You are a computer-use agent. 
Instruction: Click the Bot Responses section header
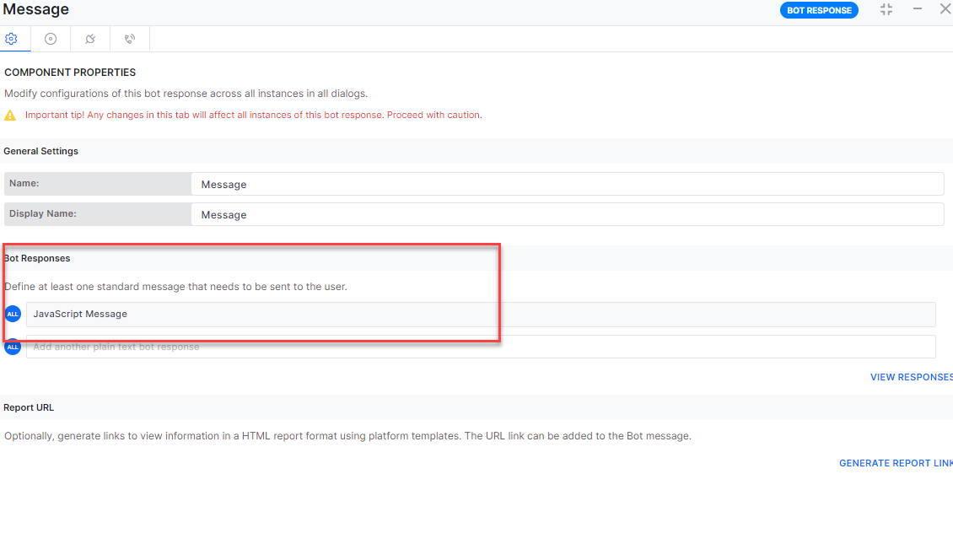click(37, 258)
